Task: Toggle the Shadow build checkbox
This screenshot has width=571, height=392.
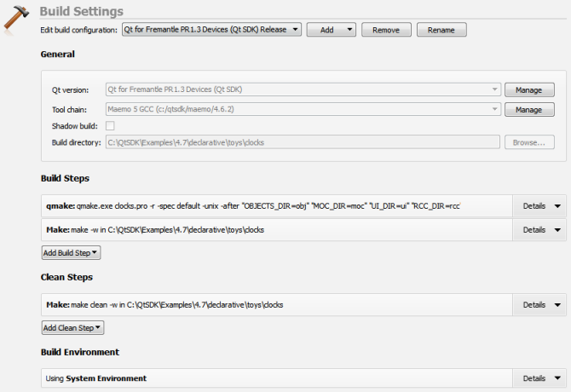Action: [x=110, y=126]
